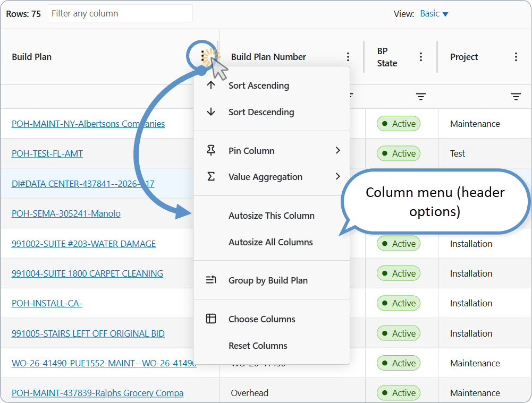Click Active badge in Albertsons Companies row
The height and width of the screenshot is (403, 532).
coord(399,124)
